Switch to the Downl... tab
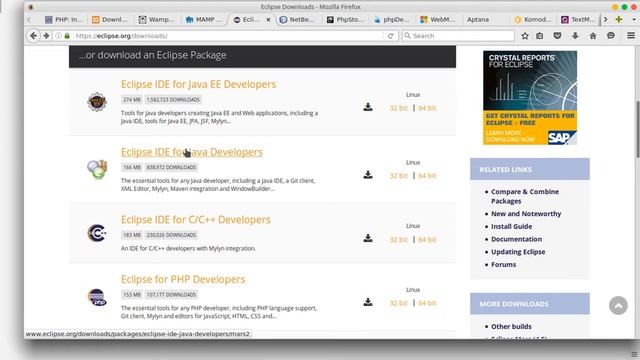The image size is (640, 360). pos(109,19)
